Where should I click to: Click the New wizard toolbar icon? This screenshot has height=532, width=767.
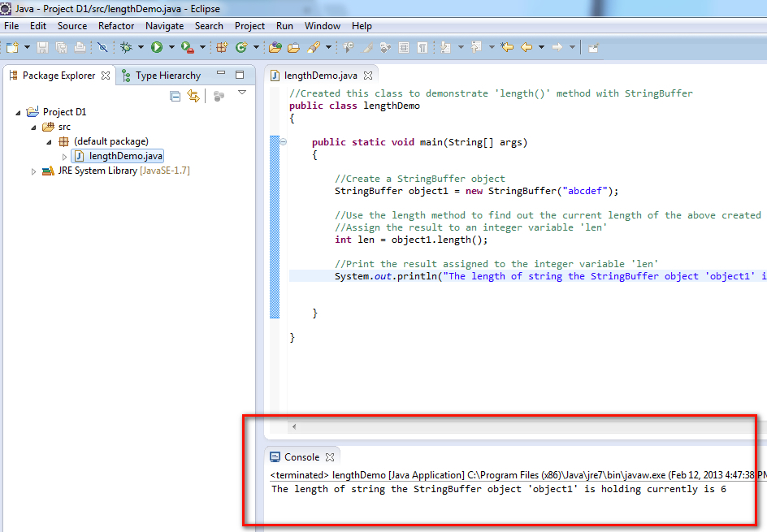(x=14, y=47)
